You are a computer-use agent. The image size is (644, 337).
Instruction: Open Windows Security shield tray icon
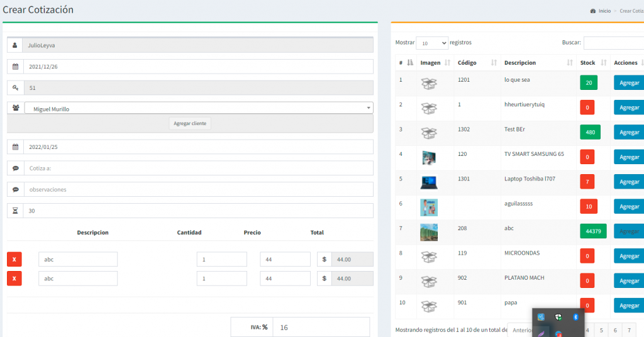coord(558,317)
